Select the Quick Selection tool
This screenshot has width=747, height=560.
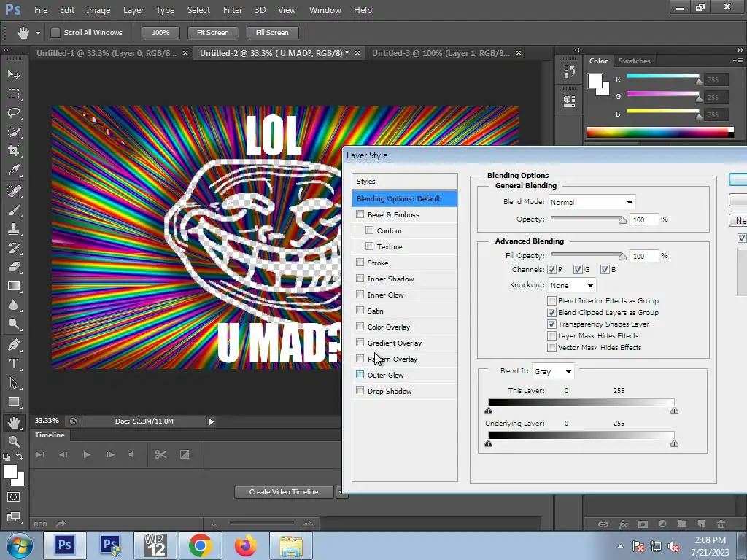click(x=14, y=132)
